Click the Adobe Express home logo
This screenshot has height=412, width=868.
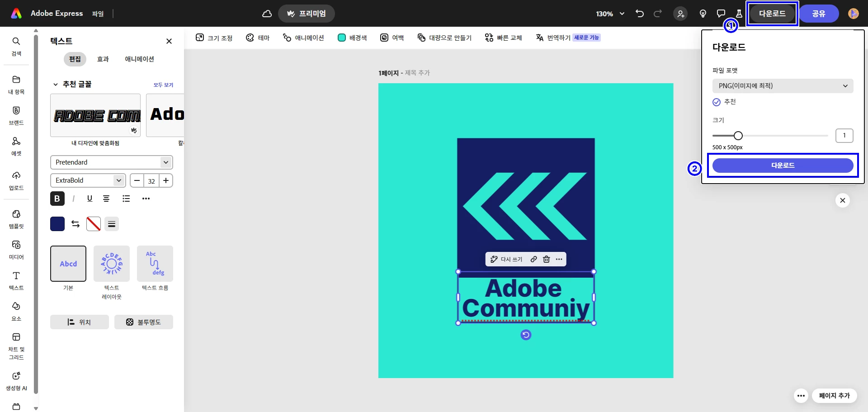(16, 14)
